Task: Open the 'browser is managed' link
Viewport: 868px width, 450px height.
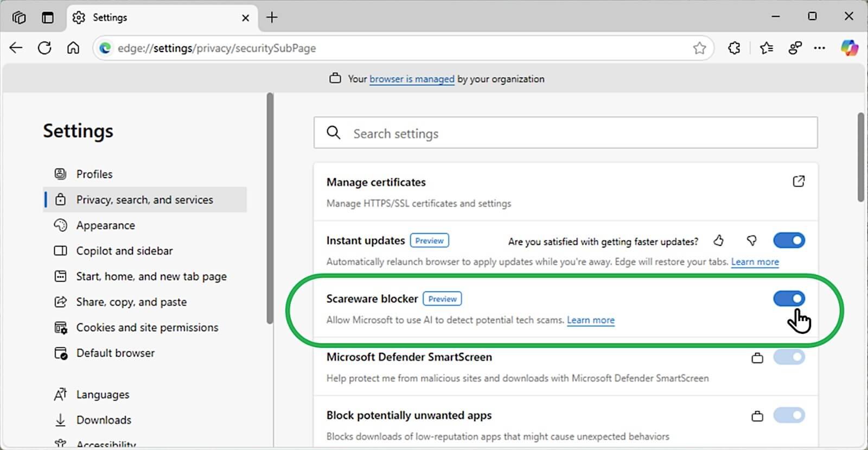Action: tap(412, 79)
